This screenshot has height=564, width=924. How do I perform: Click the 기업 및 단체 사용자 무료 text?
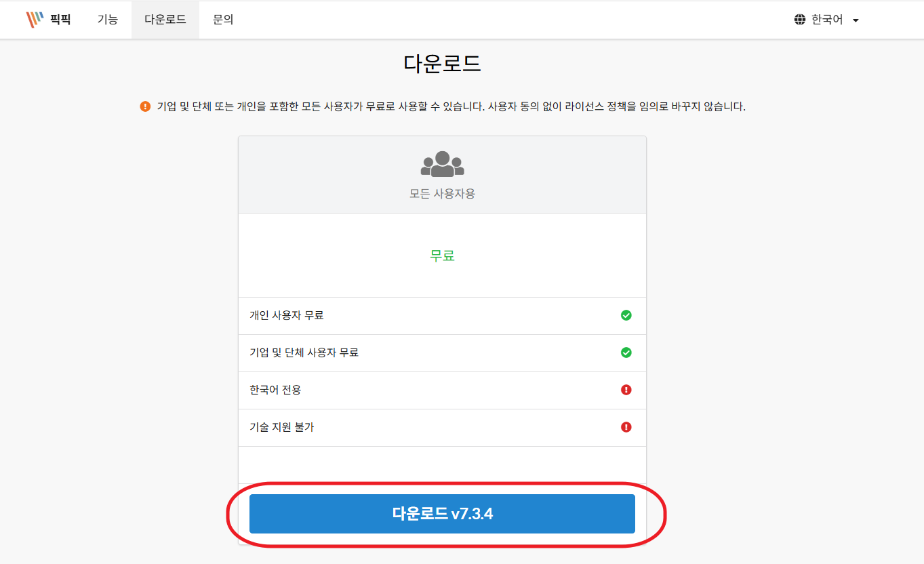click(x=304, y=352)
